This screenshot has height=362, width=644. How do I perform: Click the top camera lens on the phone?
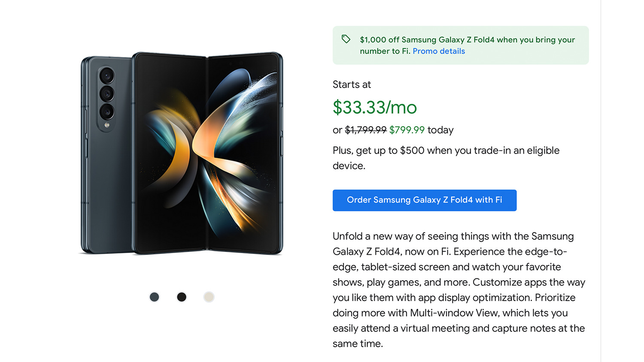coord(106,76)
